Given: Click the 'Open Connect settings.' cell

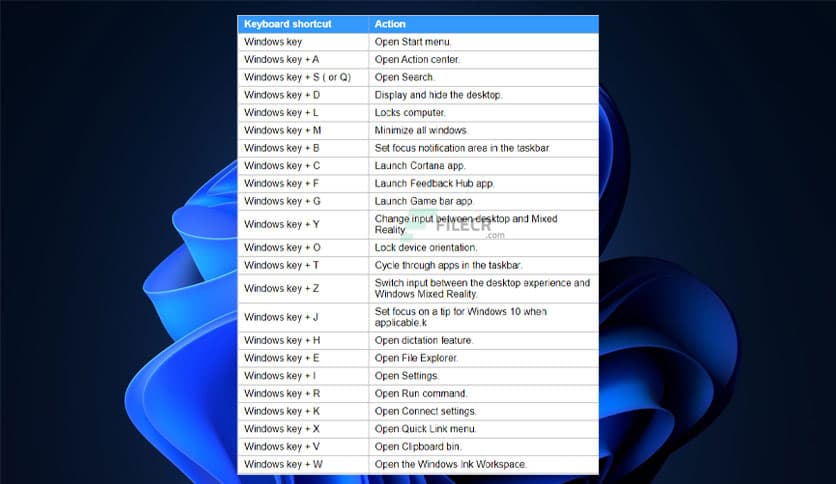Looking at the screenshot, I should tap(484, 411).
